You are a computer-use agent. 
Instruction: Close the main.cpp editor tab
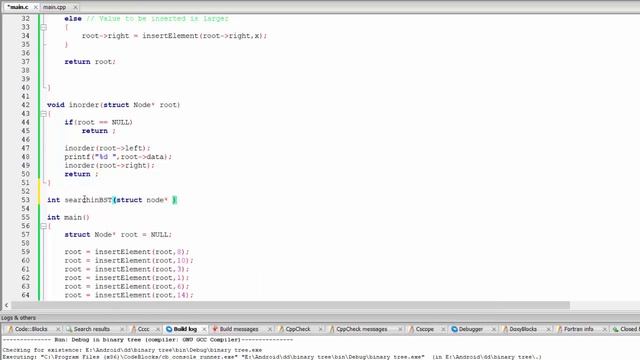point(75,7)
